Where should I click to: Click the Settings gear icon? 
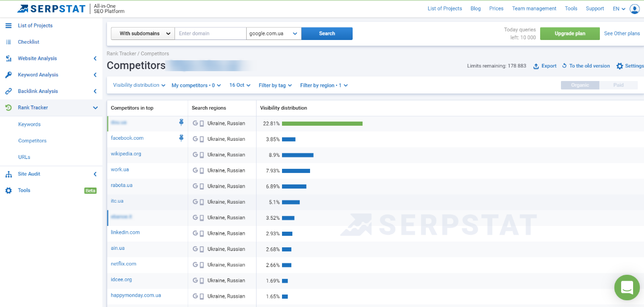pos(620,66)
